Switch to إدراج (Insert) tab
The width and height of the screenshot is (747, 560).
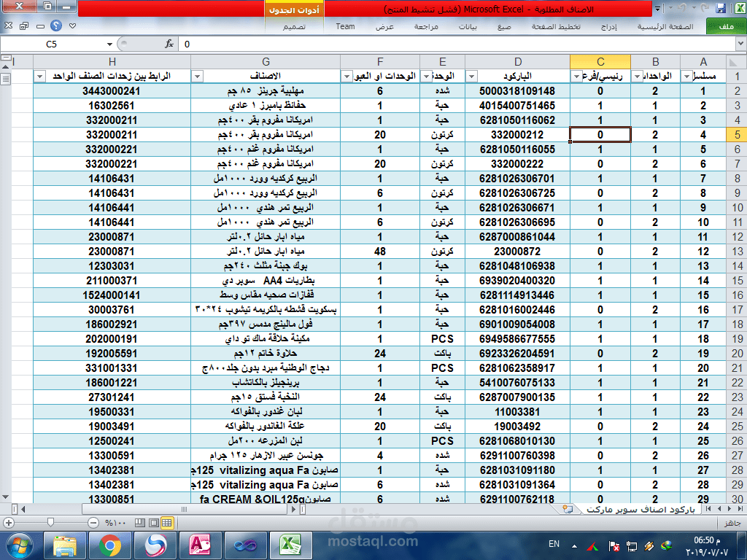tap(609, 27)
